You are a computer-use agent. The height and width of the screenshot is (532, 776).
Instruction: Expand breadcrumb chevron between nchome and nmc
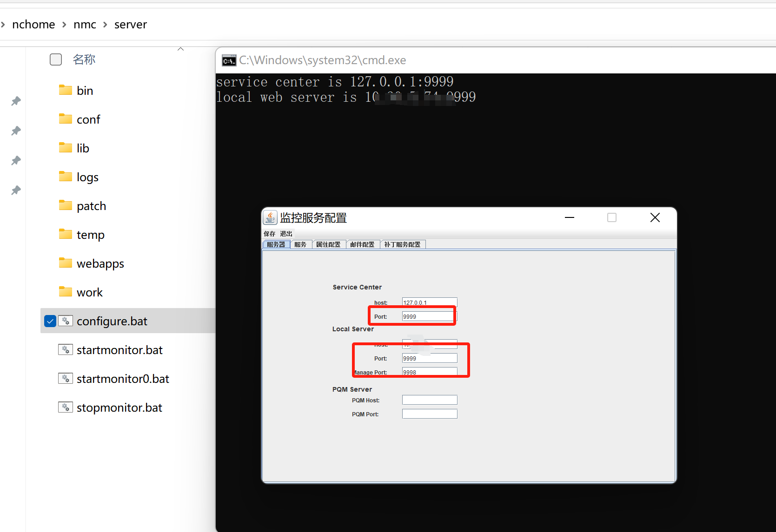pyautogui.click(x=64, y=24)
